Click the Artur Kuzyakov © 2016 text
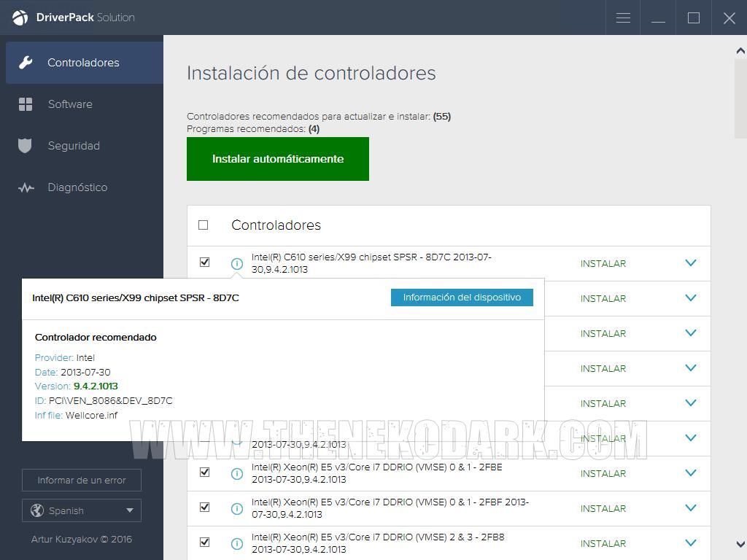 tap(82, 539)
